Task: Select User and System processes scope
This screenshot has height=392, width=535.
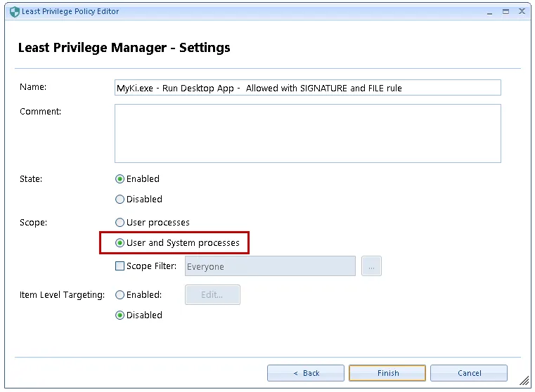Action: (x=120, y=243)
